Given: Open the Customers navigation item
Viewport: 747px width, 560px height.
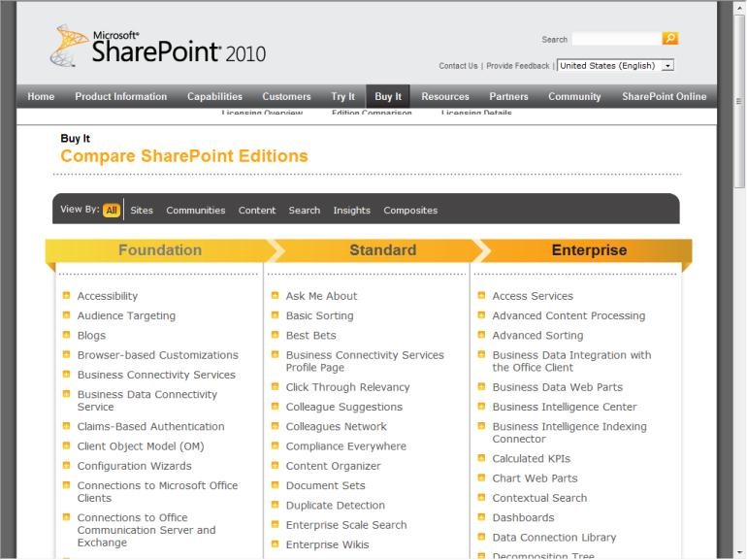Looking at the screenshot, I should pyautogui.click(x=286, y=96).
